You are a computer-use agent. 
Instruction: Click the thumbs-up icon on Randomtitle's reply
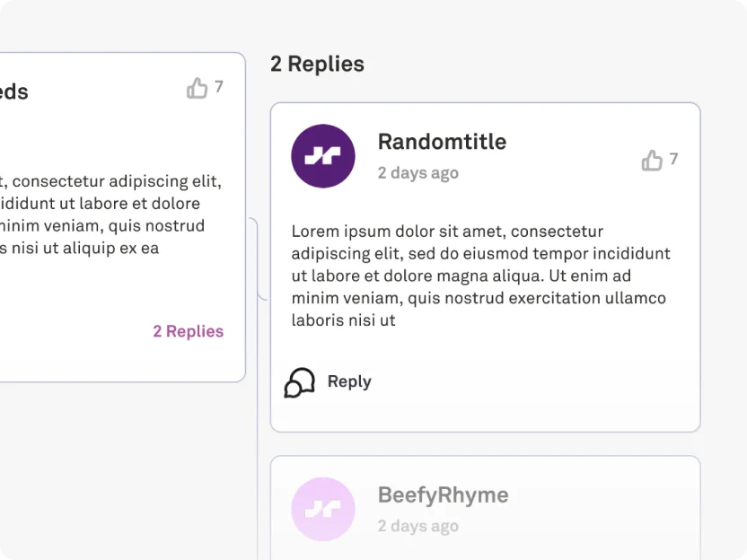[x=652, y=160]
